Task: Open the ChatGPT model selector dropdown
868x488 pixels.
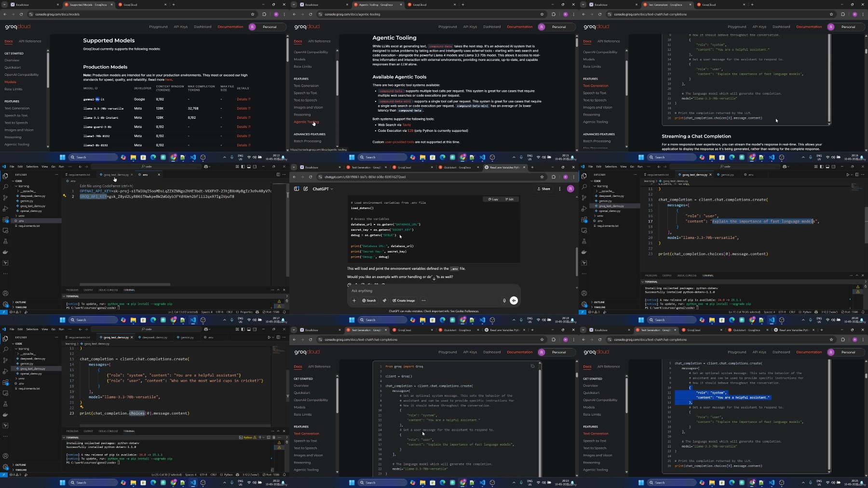Action: (x=323, y=189)
